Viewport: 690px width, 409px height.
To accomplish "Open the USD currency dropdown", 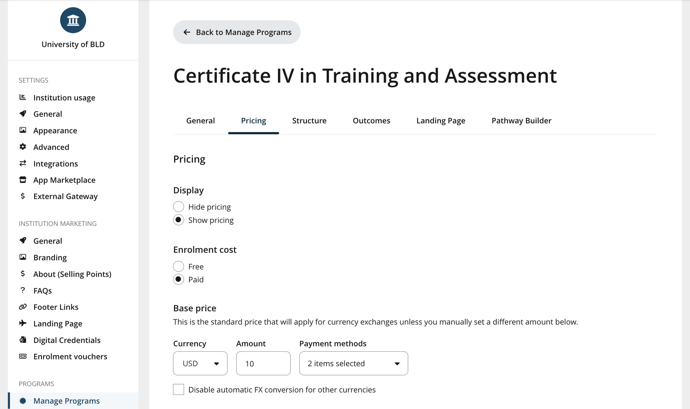I will click(x=200, y=363).
